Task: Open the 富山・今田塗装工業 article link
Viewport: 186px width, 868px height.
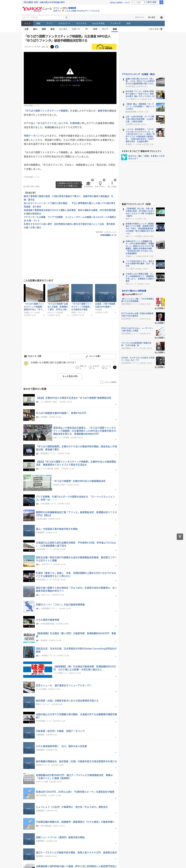Action: point(57,529)
